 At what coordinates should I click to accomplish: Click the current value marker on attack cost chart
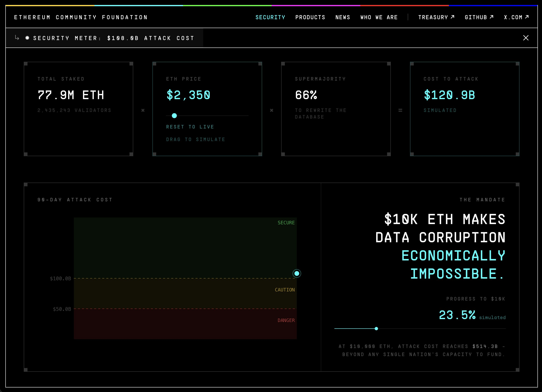(297, 273)
